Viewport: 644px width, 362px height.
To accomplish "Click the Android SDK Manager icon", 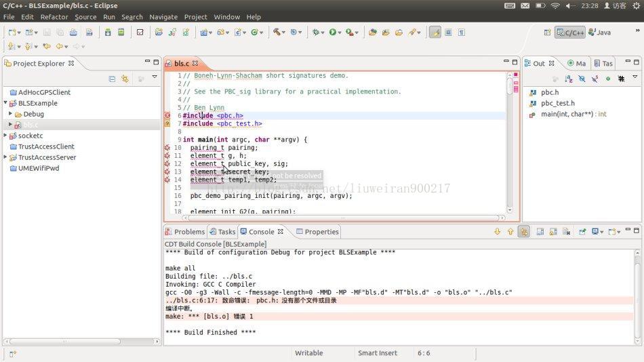I will [108, 33].
